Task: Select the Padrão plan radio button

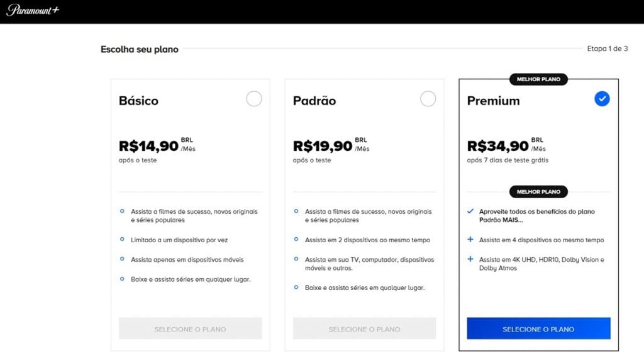Action: pos(428,99)
